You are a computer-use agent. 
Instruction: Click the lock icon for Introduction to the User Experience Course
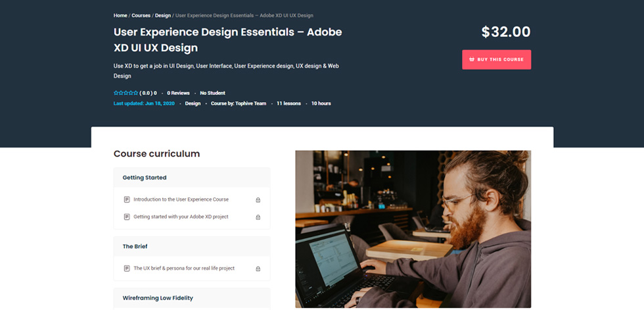(x=258, y=200)
